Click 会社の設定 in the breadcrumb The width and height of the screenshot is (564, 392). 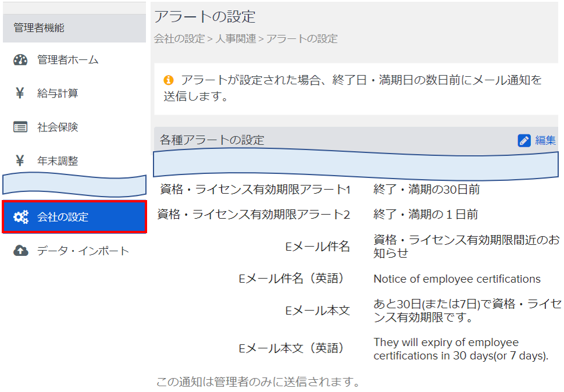180,38
